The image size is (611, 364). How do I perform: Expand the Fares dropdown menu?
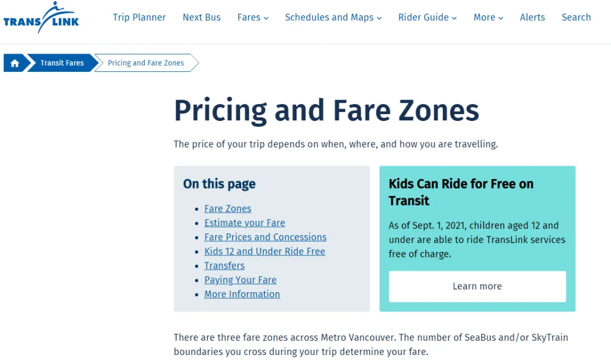[x=253, y=18]
